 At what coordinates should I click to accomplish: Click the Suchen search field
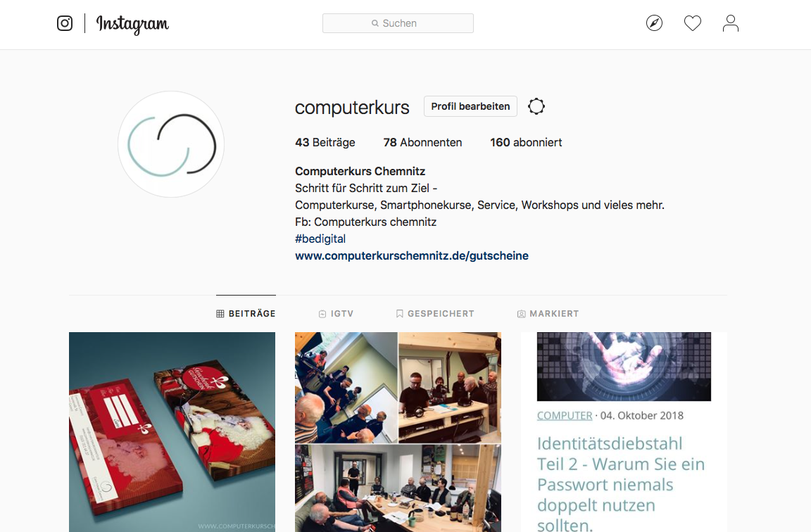[398, 23]
